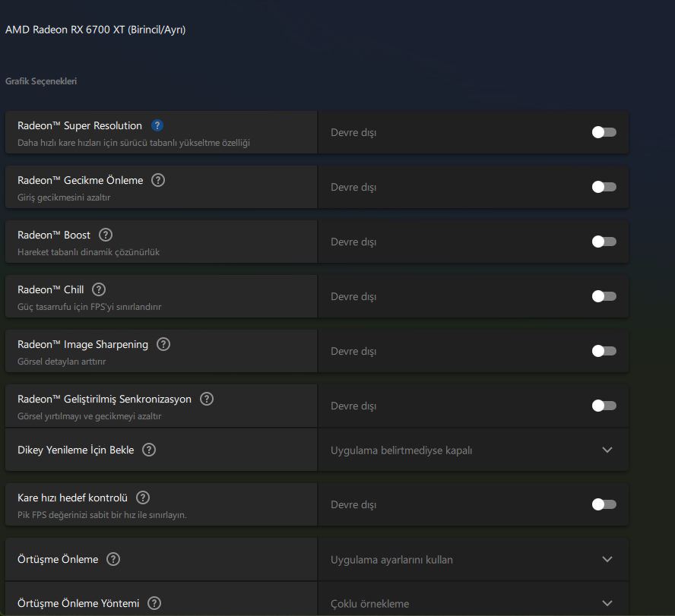
Task: Show help for Kare hızı hedef kontrolü
Action: [x=143, y=498]
